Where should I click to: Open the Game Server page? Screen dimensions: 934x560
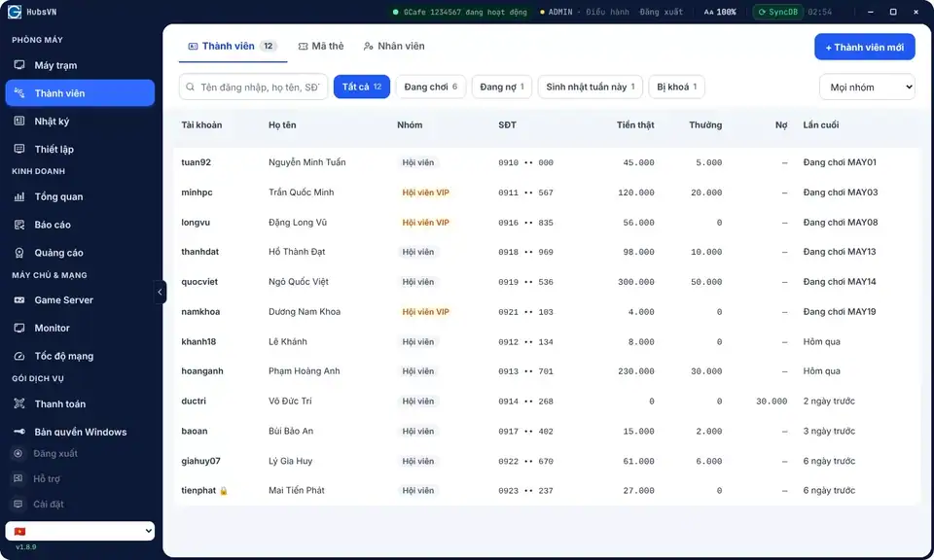pyautogui.click(x=80, y=300)
